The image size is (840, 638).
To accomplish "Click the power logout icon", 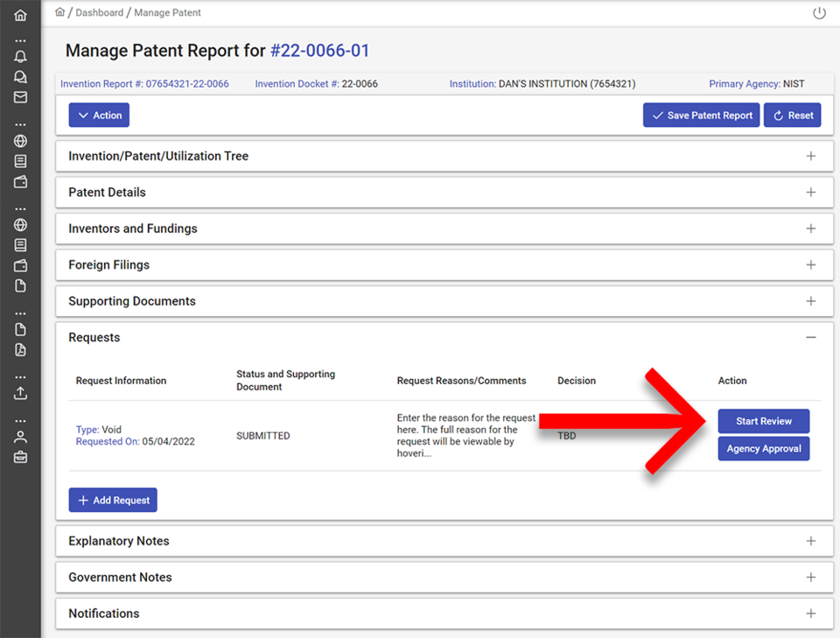I will 819,13.
